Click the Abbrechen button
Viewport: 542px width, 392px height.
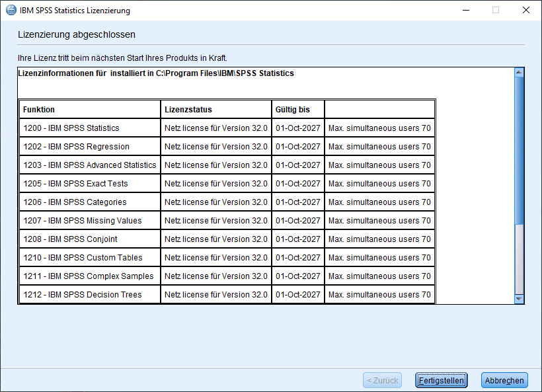504,380
